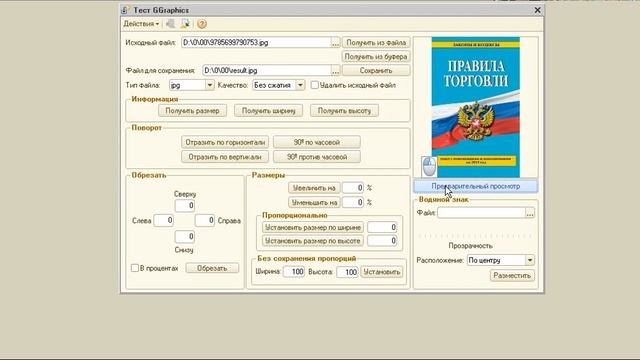Click the first toolbar icon after Действия
The height and width of the screenshot is (360, 640).
click(x=170, y=24)
